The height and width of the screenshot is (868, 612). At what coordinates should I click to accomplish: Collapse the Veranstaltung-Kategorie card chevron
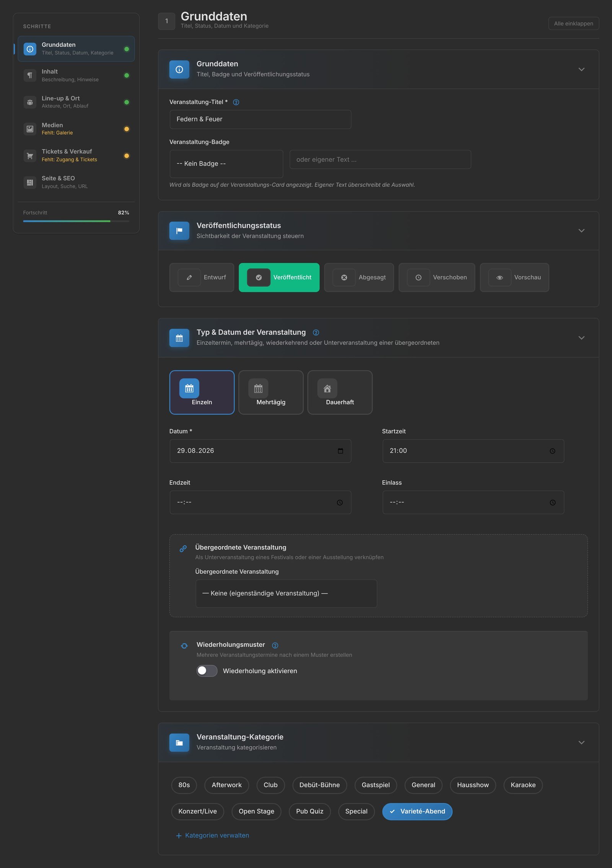[x=581, y=742]
